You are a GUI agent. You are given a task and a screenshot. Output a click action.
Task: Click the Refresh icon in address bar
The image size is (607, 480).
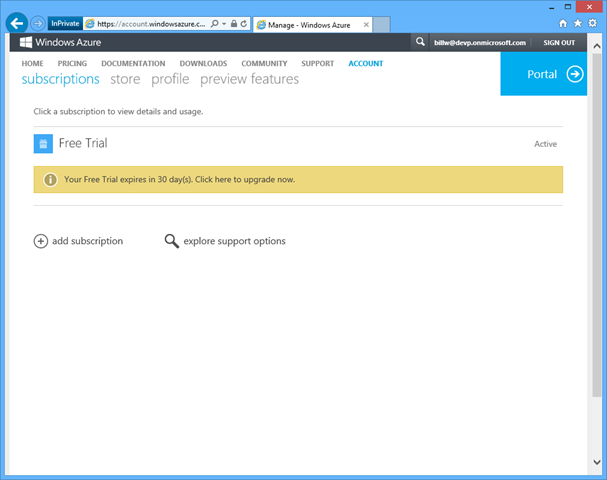(x=243, y=22)
